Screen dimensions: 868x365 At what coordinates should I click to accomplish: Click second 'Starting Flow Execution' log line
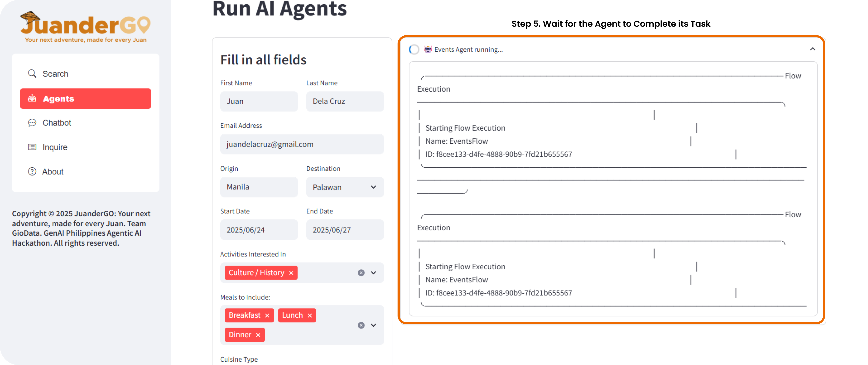[465, 267]
